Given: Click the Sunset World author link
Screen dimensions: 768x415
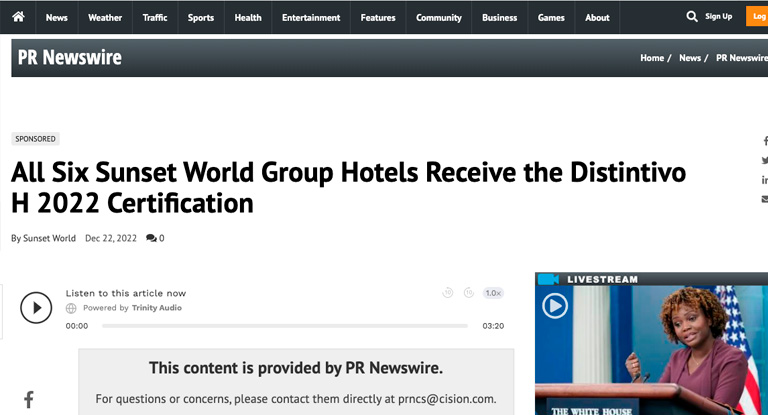Looking at the screenshot, I should [49, 238].
